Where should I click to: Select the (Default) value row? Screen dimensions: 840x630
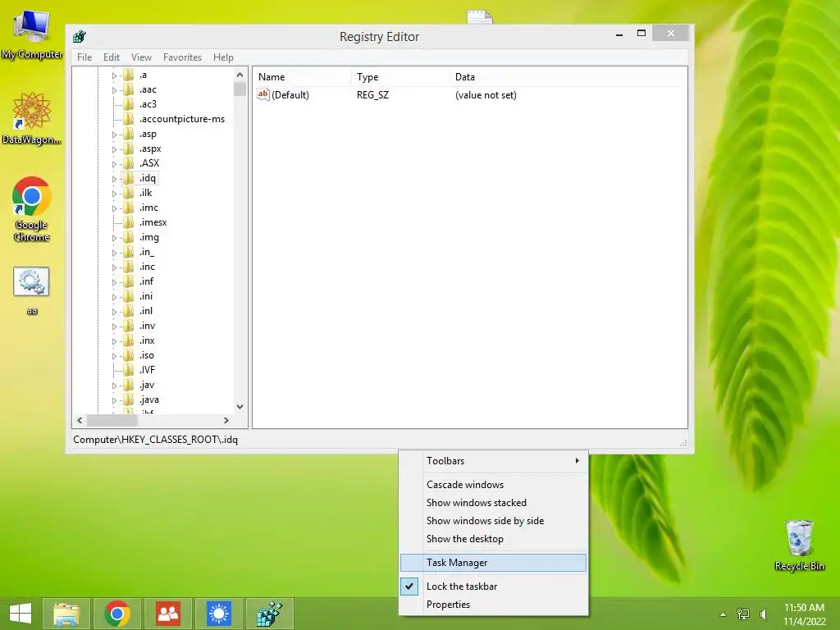pos(469,95)
